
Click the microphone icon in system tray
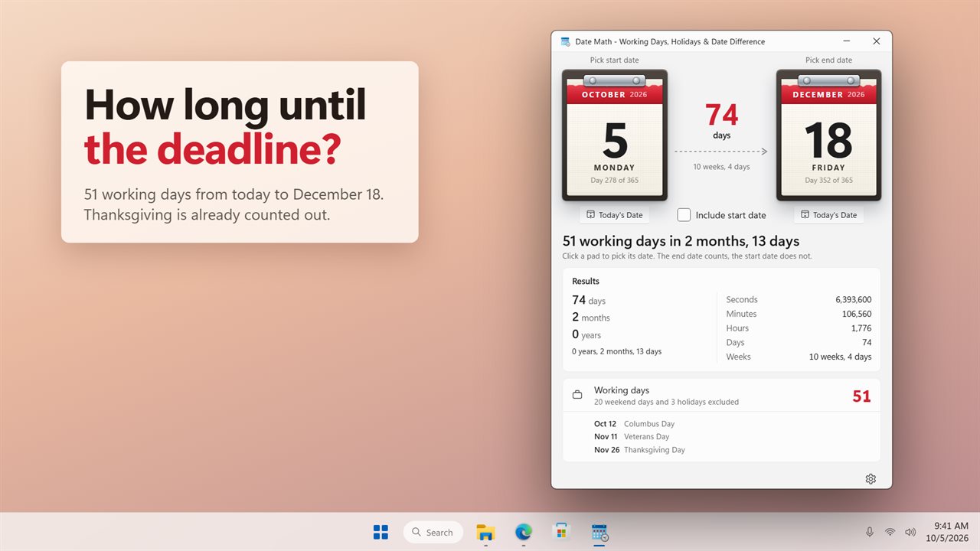tap(870, 532)
